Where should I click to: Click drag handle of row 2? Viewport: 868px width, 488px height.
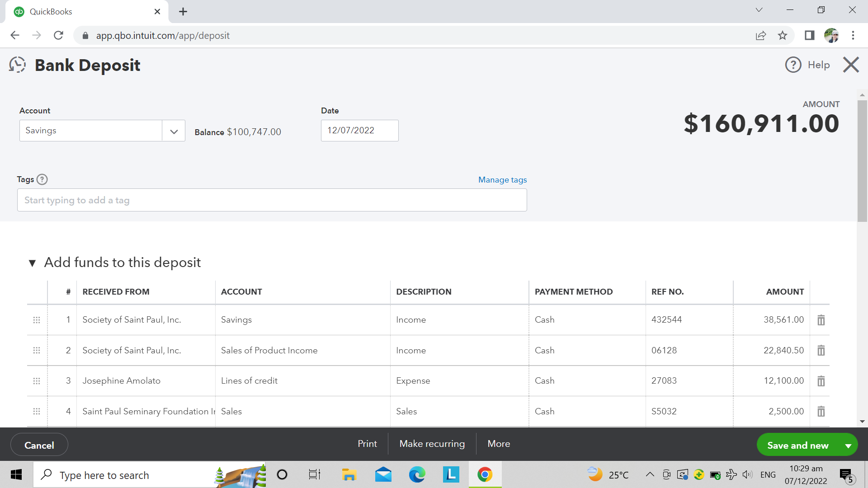[37, 350]
